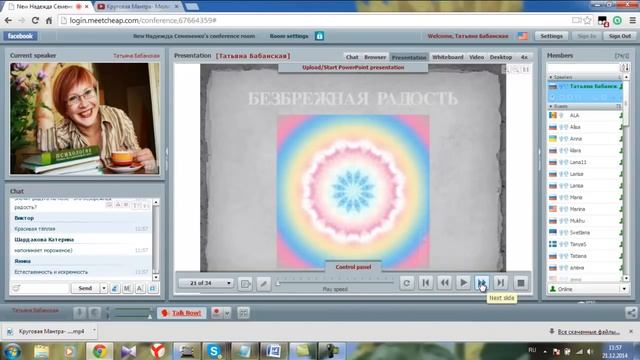Open Skype from the Windows taskbar
Viewport: 640px width, 360px height.
[x=213, y=351]
